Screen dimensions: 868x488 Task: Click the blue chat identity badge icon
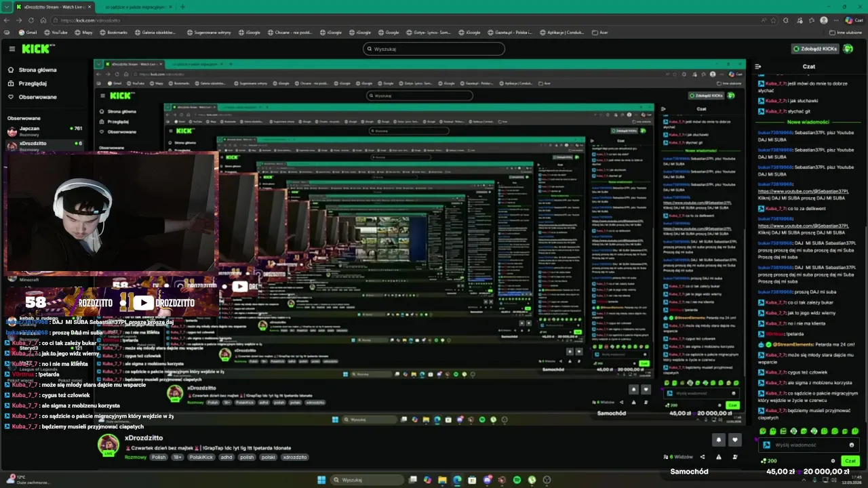767,445
